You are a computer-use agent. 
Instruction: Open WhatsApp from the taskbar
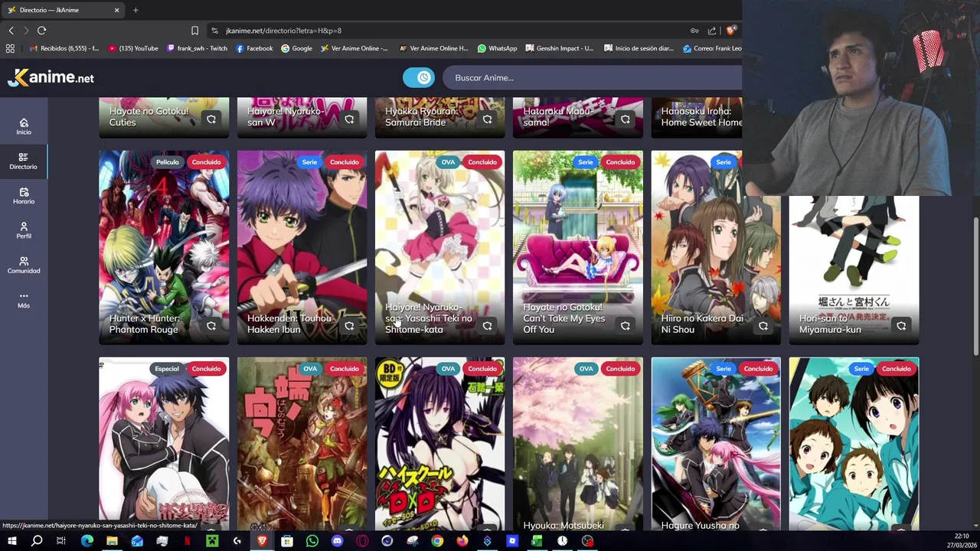pos(312,541)
